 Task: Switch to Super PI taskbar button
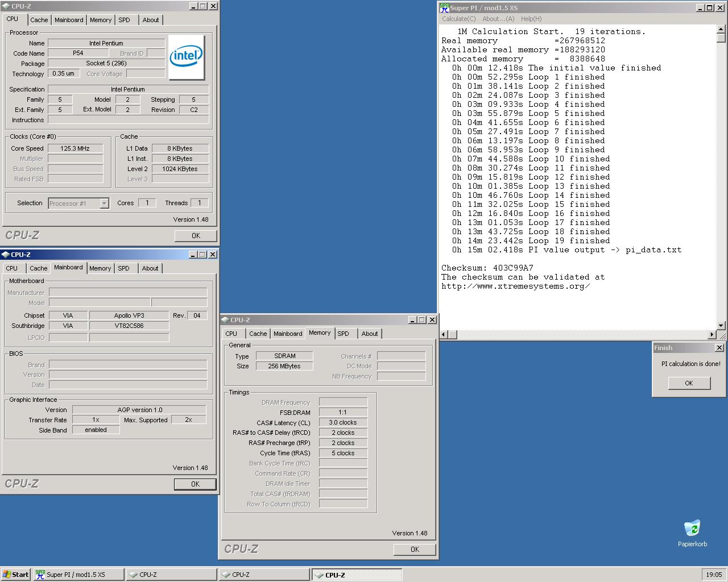[78, 575]
